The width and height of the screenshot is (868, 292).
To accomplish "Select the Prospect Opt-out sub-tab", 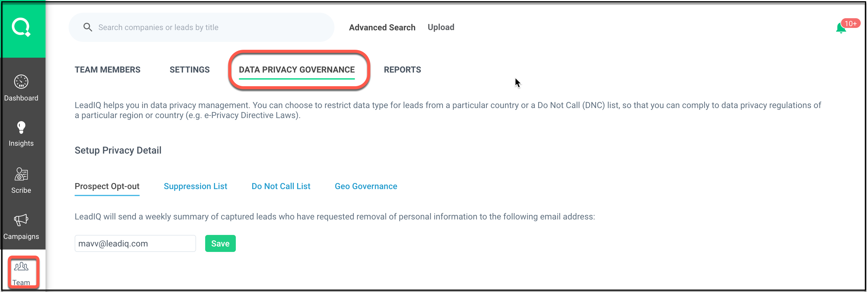I will [107, 186].
